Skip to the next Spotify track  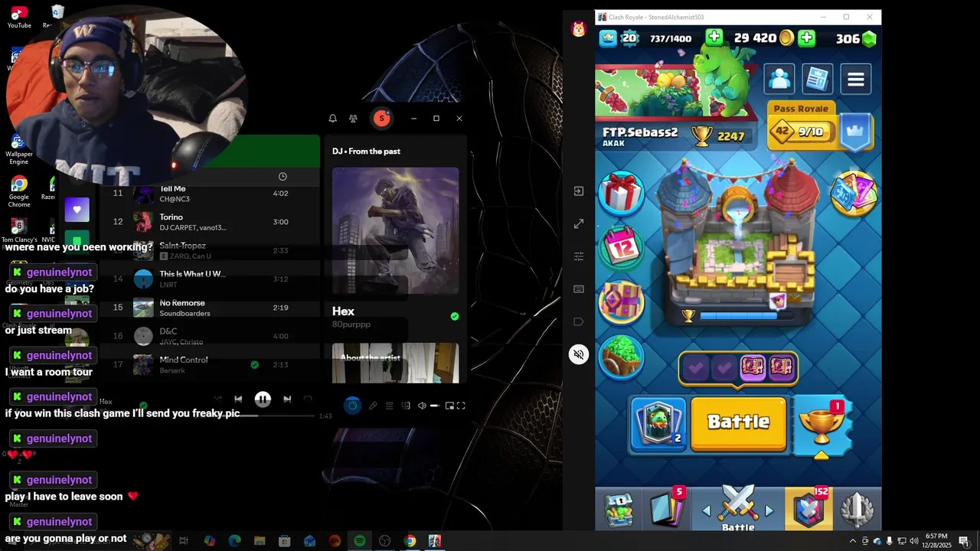(287, 399)
